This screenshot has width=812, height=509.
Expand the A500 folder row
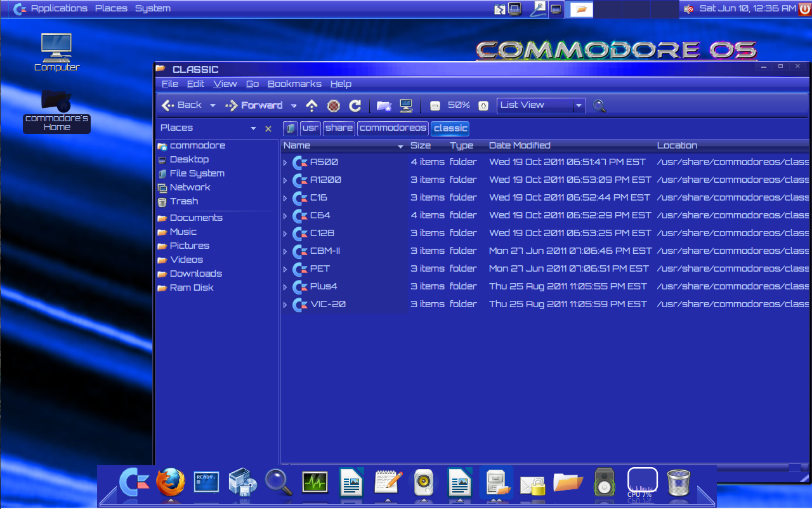tap(285, 162)
